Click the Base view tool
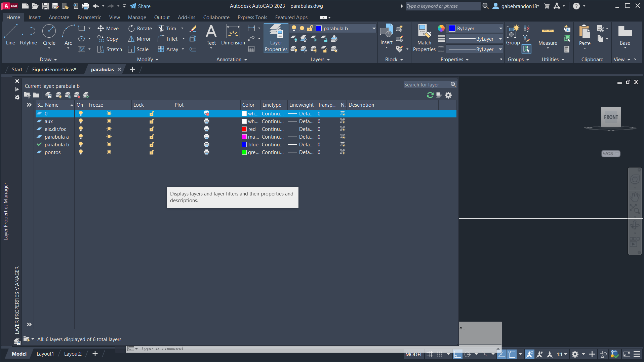The height and width of the screenshot is (362, 644). click(625, 35)
